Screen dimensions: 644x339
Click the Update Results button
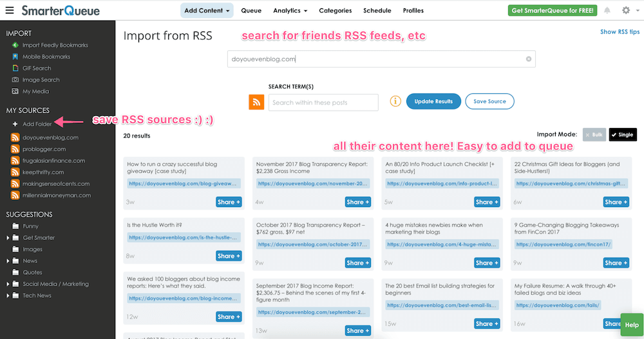tap(433, 102)
